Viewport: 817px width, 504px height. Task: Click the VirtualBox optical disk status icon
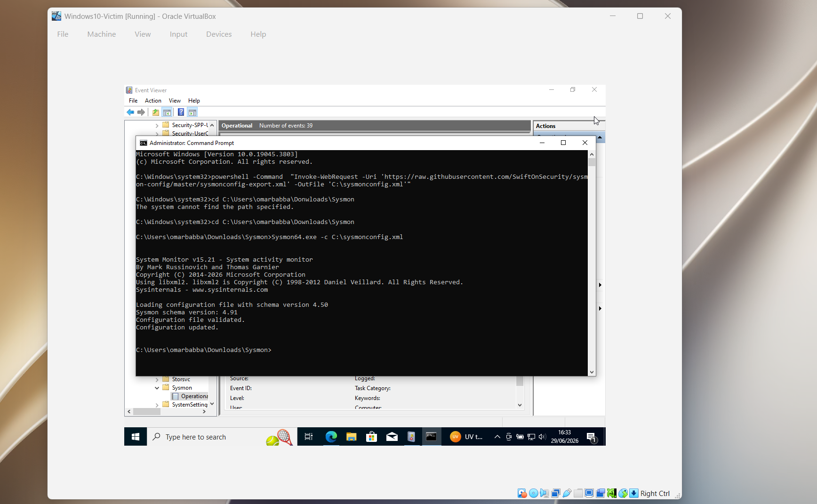pyautogui.click(x=533, y=493)
